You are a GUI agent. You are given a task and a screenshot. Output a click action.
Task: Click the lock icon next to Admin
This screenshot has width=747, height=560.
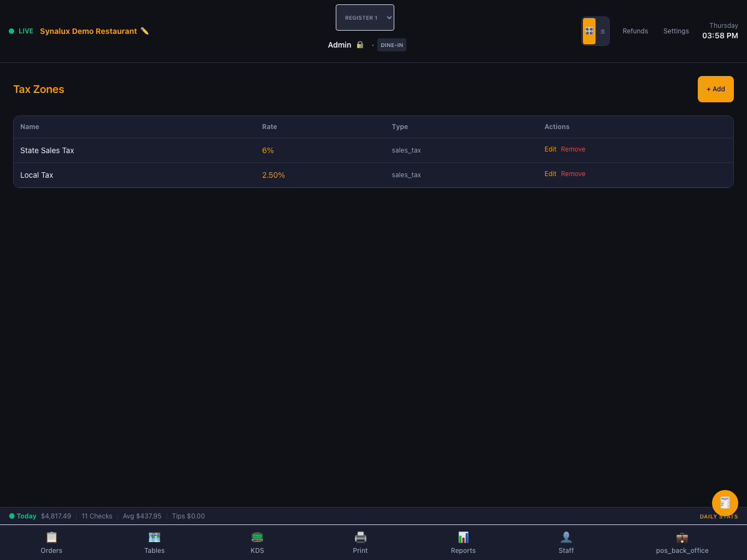[360, 45]
